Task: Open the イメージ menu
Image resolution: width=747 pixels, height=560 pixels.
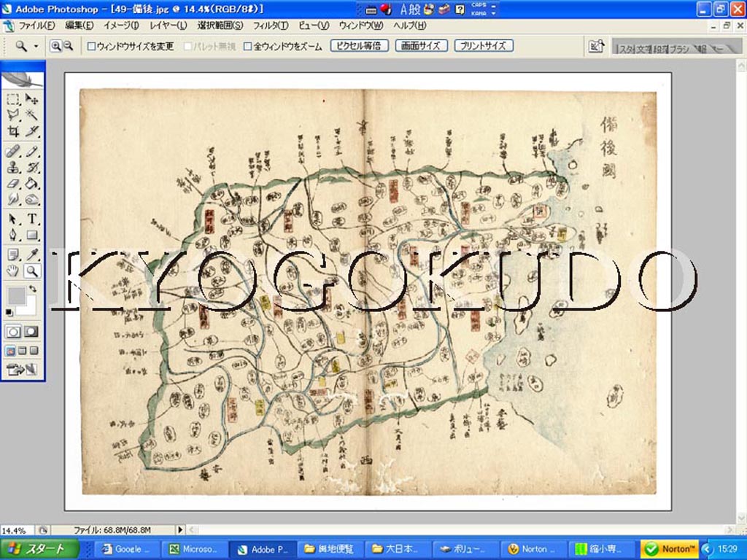Action: tap(121, 26)
